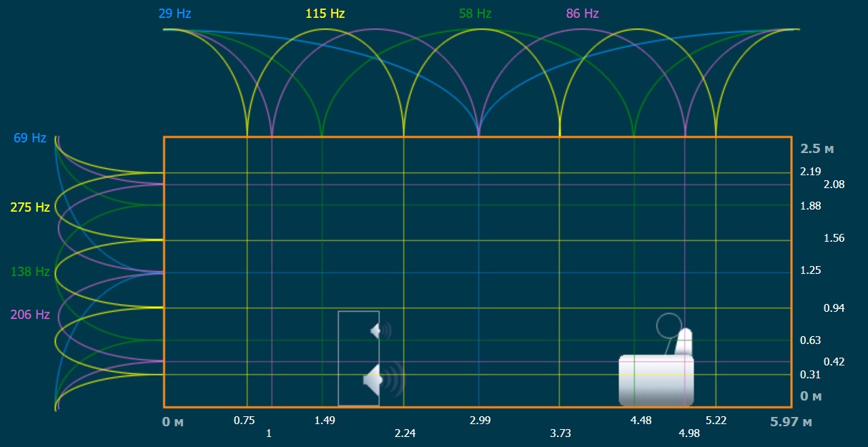The width and height of the screenshot is (868, 447).
Task: Click the large woofer speaker icon
Action: point(375,380)
